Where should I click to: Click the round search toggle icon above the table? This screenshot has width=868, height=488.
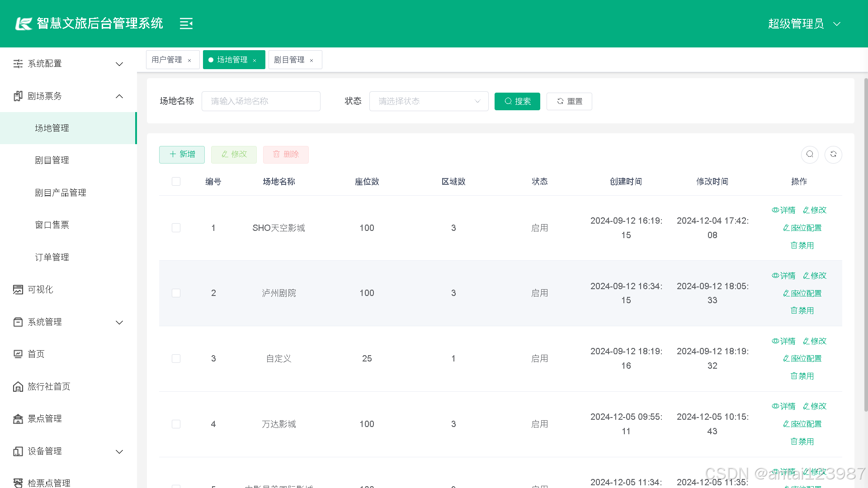[810, 155]
